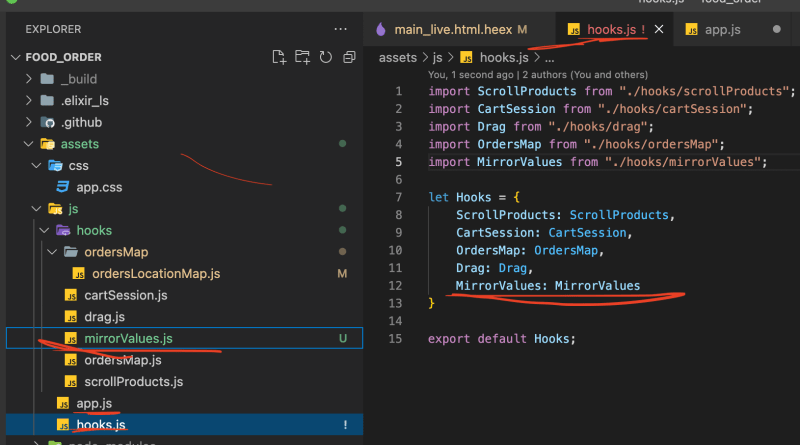
Task: Click the unsaved dot on app.js tab
Action: pyautogui.click(x=777, y=30)
